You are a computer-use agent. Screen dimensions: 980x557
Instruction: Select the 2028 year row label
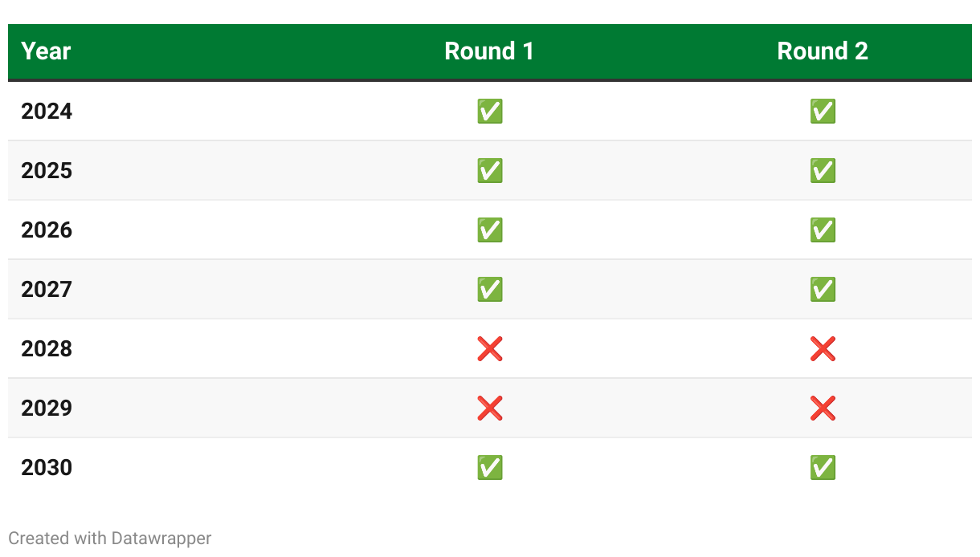click(x=47, y=349)
